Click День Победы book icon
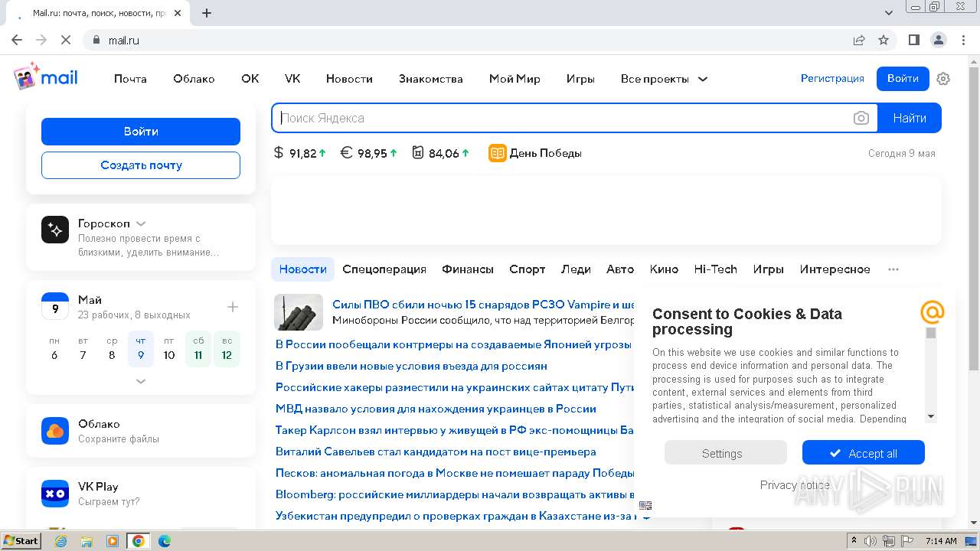This screenshot has height=551, width=980. pyautogui.click(x=498, y=153)
